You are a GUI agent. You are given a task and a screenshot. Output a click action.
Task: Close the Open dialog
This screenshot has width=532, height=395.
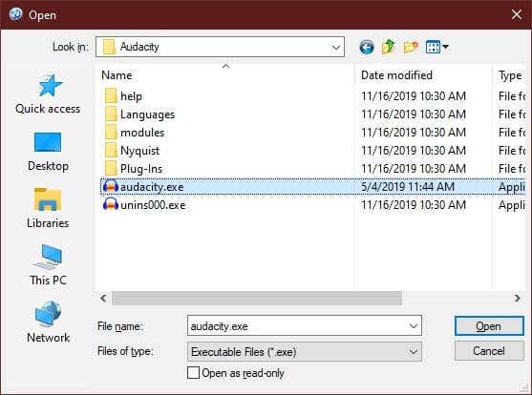(517, 14)
